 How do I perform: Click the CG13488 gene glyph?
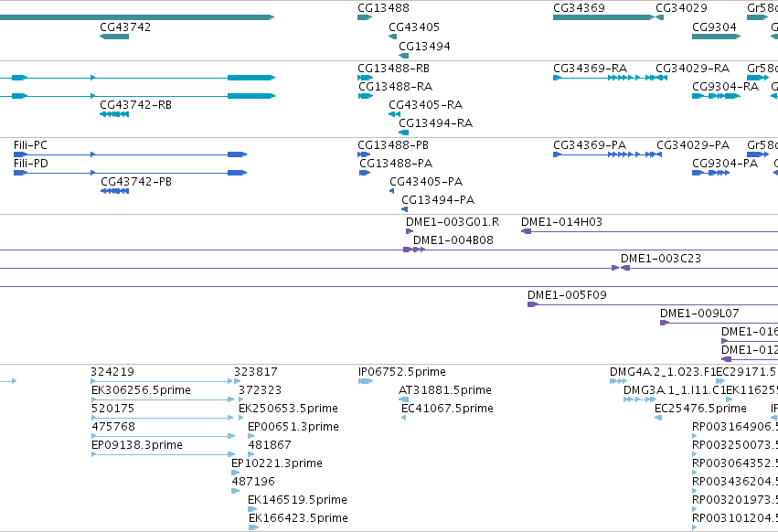[x=365, y=17]
